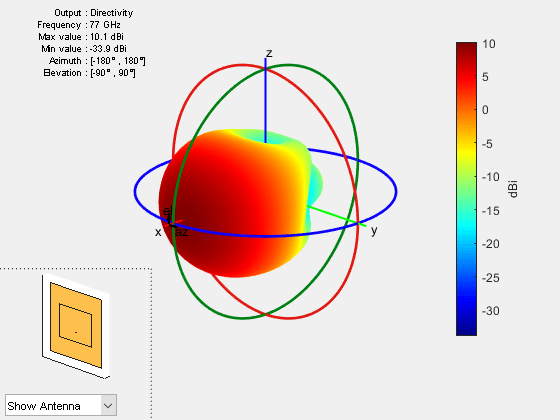
Task: Click the Frequency 77 GHz text
Action: 79,25
